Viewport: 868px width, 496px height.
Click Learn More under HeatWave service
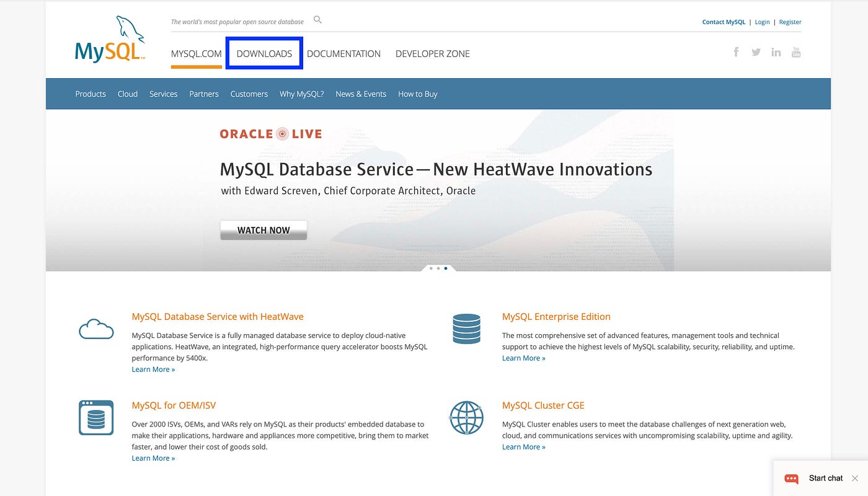153,370
